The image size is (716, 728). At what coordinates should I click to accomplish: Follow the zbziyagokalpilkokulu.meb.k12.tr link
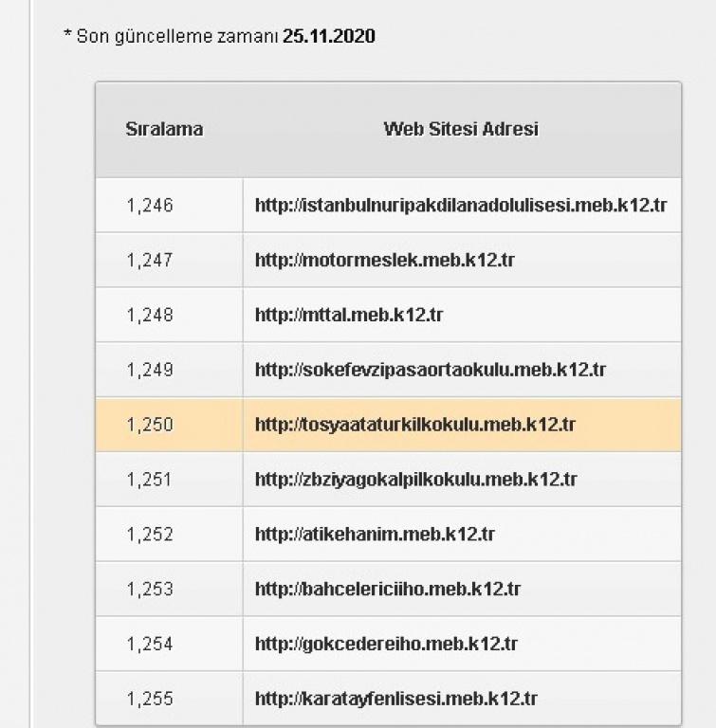pyautogui.click(x=415, y=479)
